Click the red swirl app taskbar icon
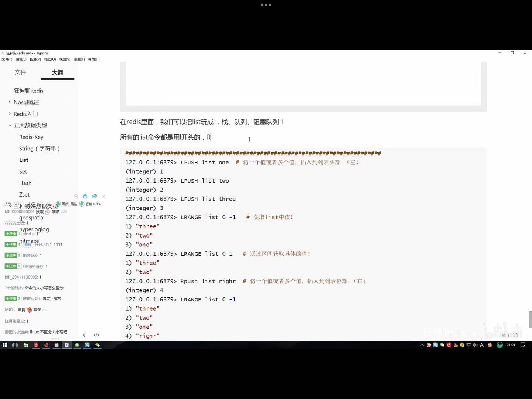Screen dimensions: 532x399 point(46,345)
